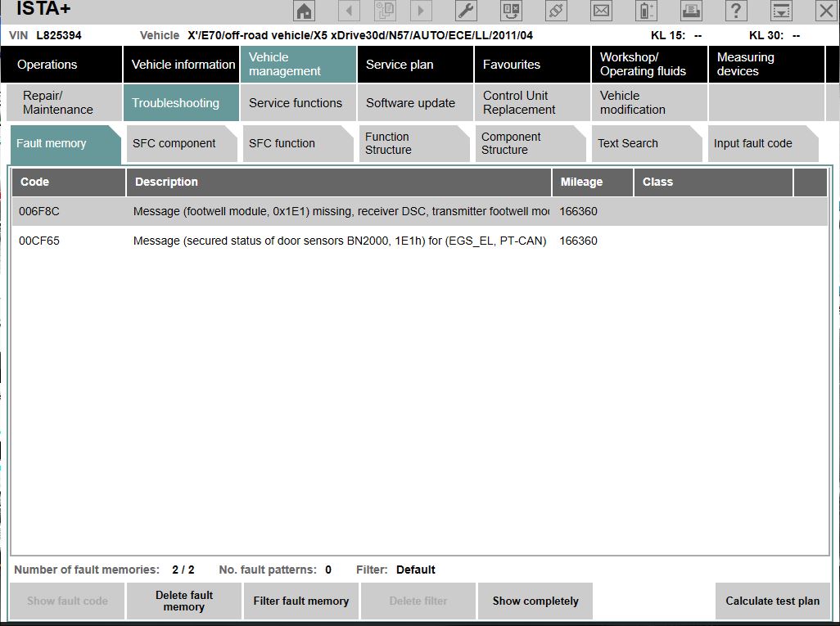The image size is (840, 626).
Task: Open the Vehicle information tab
Action: [x=183, y=65]
